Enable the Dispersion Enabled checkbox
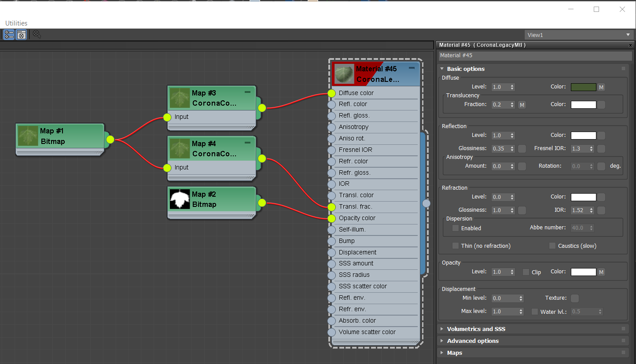 [456, 228]
